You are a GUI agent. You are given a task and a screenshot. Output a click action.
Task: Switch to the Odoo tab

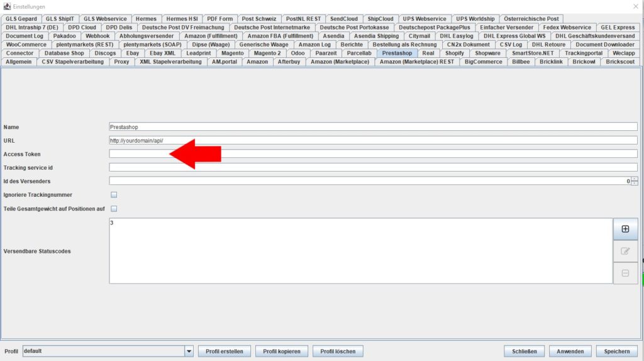coord(297,53)
